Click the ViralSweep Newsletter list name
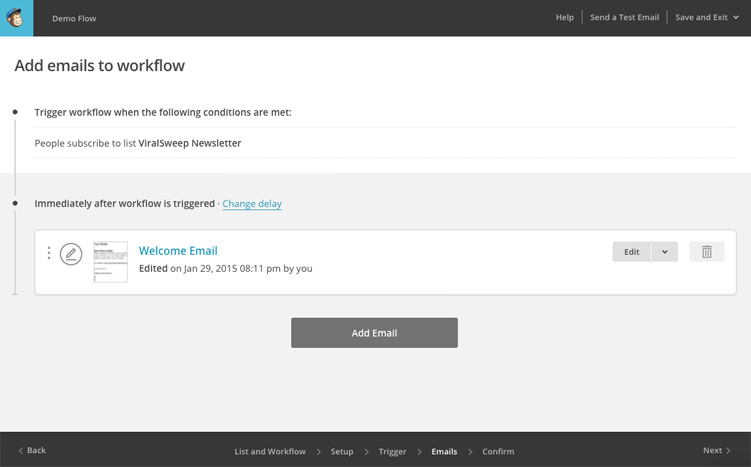Viewport: 751px width, 467px height. tap(190, 143)
